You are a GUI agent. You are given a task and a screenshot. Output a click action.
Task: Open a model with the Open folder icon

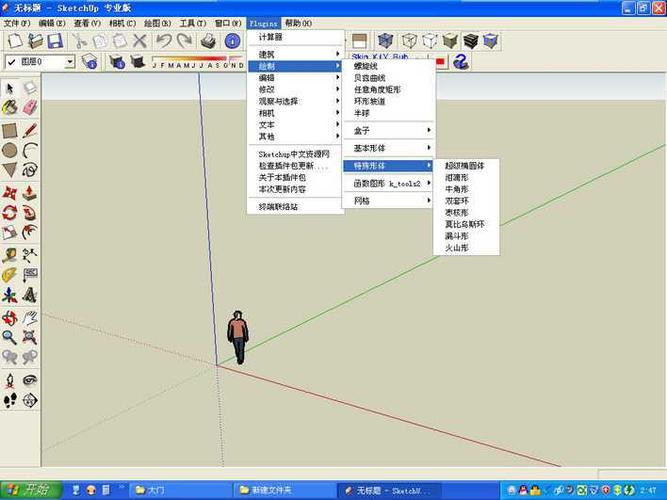tap(35, 41)
